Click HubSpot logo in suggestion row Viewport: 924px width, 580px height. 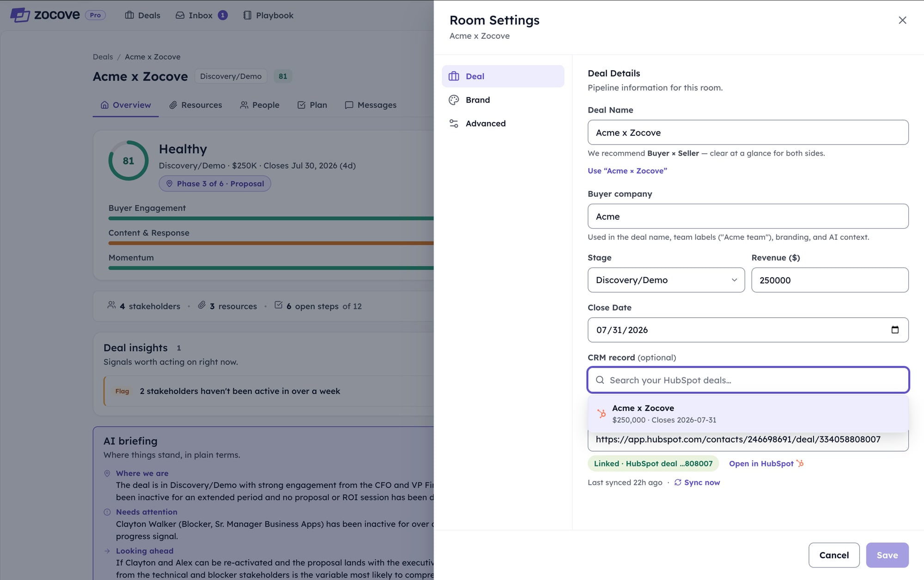601,414
